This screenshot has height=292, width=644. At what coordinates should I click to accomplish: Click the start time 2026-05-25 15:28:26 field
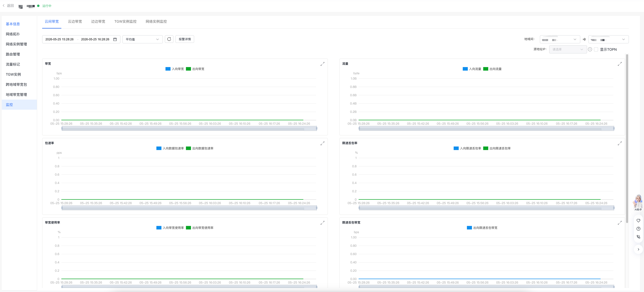pyautogui.click(x=59, y=39)
